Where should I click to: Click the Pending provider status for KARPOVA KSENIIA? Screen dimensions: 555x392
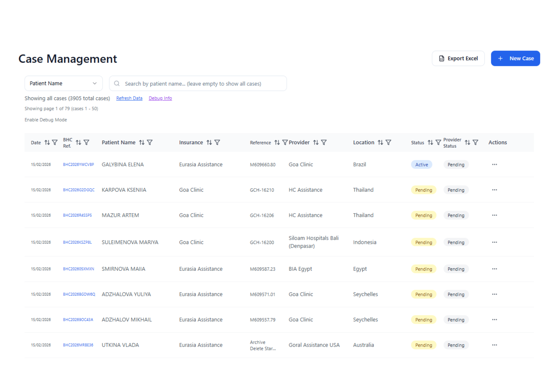pos(456,190)
